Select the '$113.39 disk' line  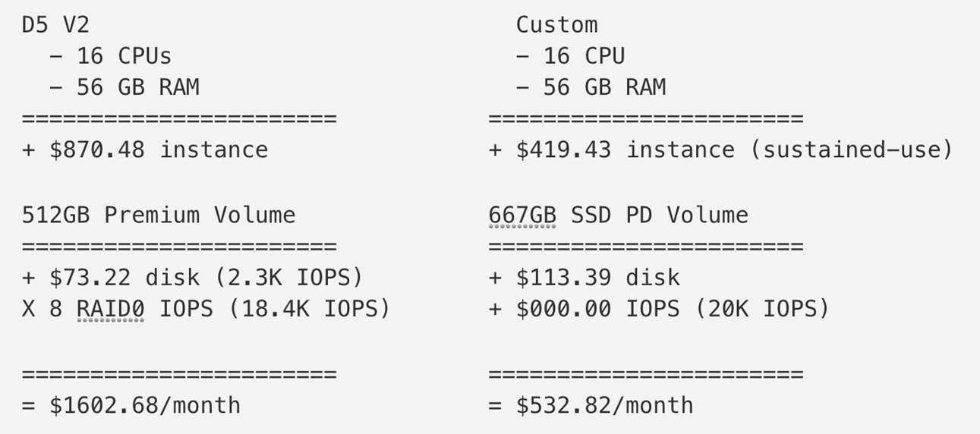[x=585, y=278]
